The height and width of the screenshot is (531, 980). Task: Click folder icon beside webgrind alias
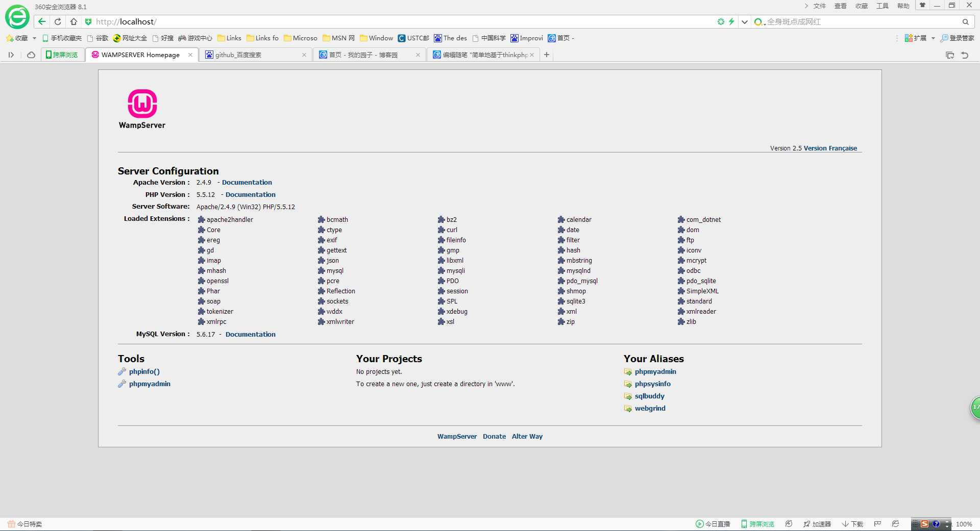628,409
